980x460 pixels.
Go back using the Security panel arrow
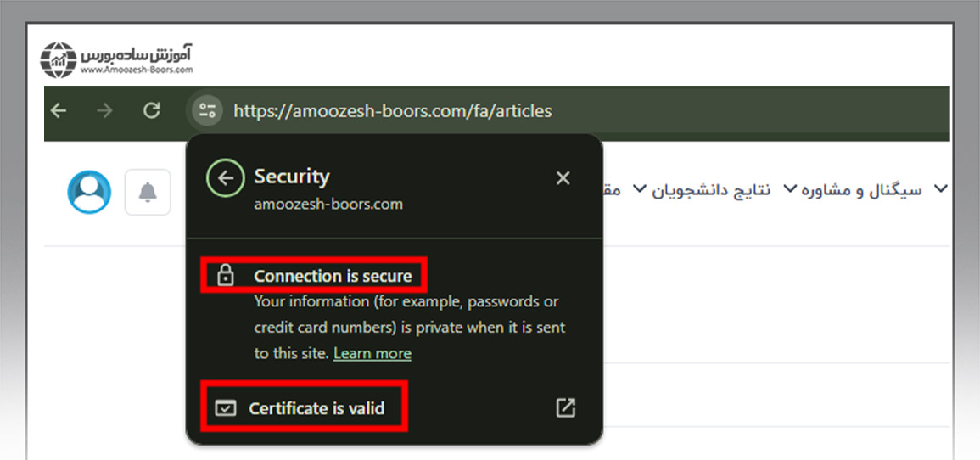225,178
